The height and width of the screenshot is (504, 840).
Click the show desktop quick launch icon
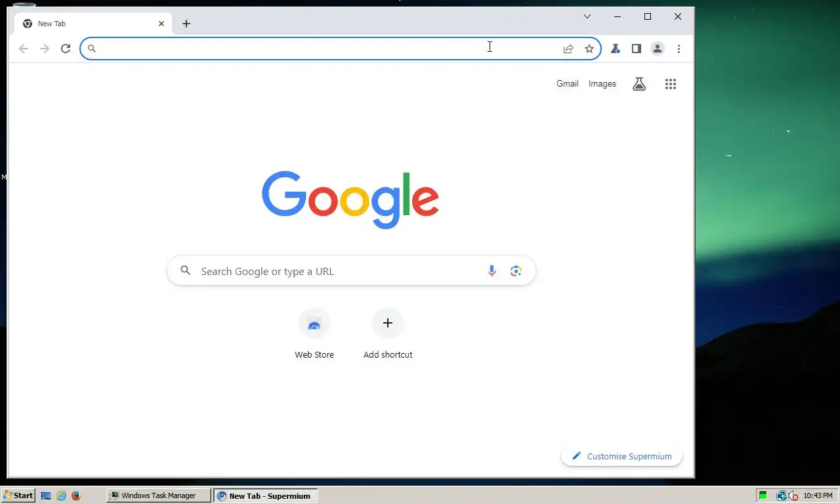46,495
